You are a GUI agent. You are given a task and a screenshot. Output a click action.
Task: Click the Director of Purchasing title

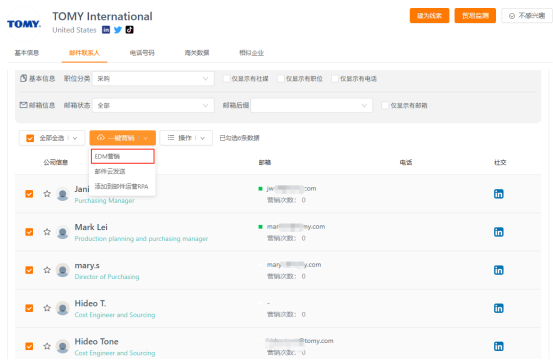[x=107, y=277]
